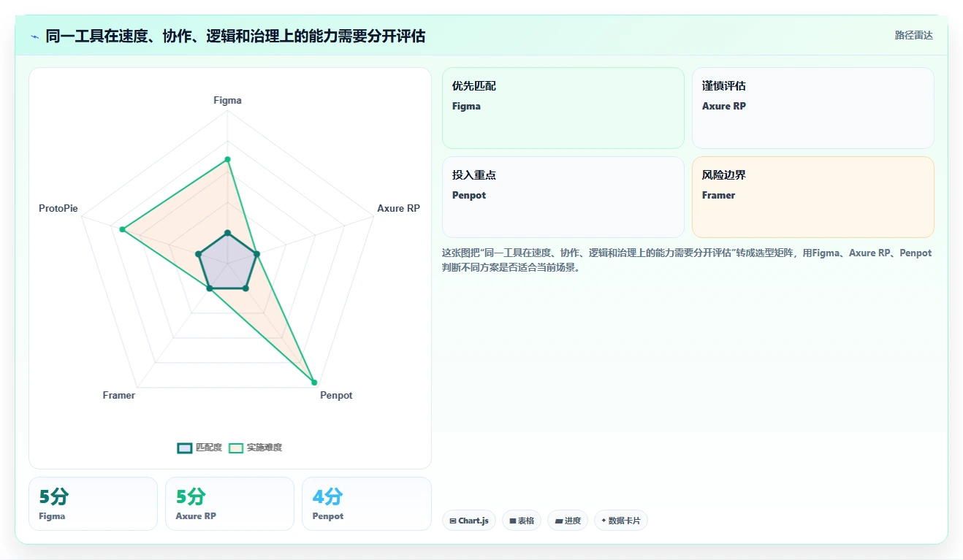Click the 表格 tag
Viewport: 963px width, 560px height.
[522, 521]
